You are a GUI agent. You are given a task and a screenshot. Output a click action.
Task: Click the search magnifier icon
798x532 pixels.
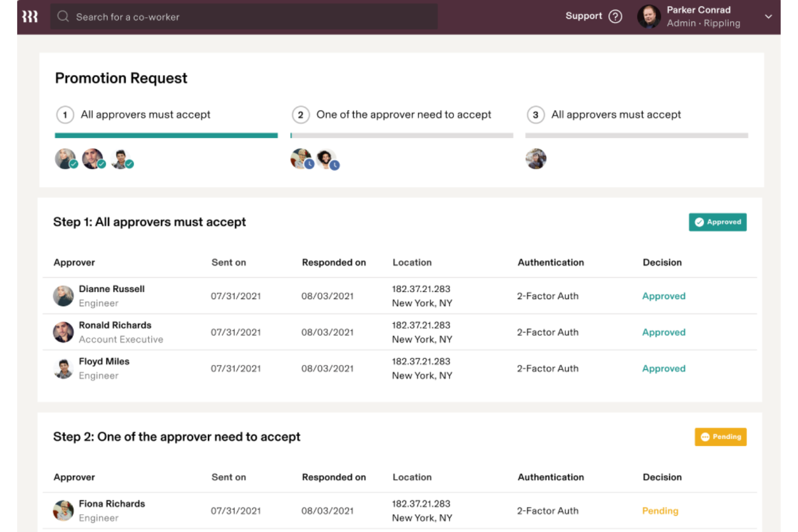tap(63, 16)
